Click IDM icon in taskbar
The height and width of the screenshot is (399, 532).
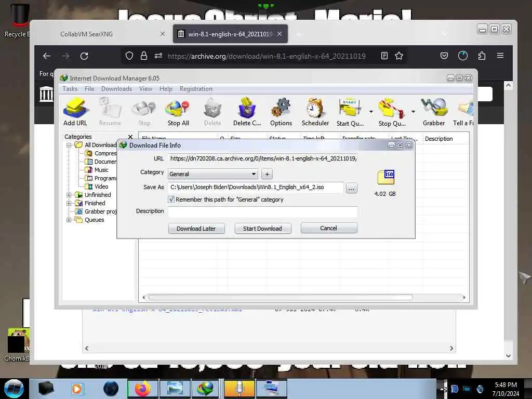tap(205, 389)
